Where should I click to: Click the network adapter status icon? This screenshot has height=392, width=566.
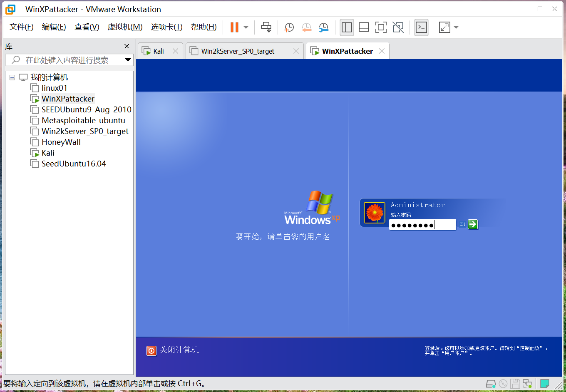coord(527,383)
